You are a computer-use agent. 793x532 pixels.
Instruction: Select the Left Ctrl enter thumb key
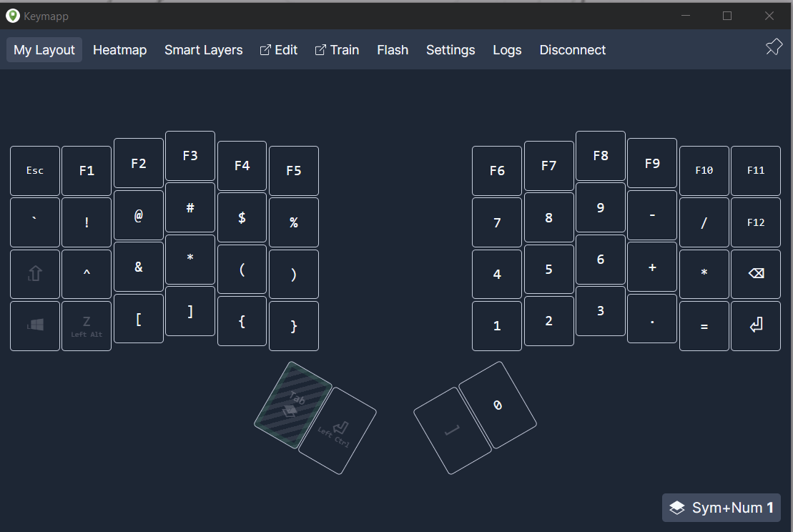tap(338, 431)
